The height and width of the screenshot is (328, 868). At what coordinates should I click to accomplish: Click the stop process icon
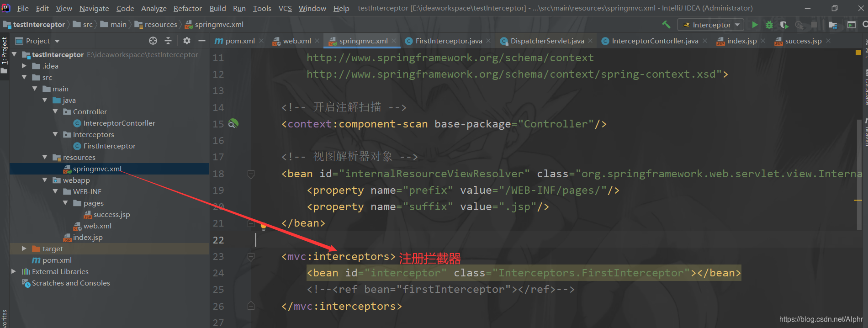coord(814,25)
